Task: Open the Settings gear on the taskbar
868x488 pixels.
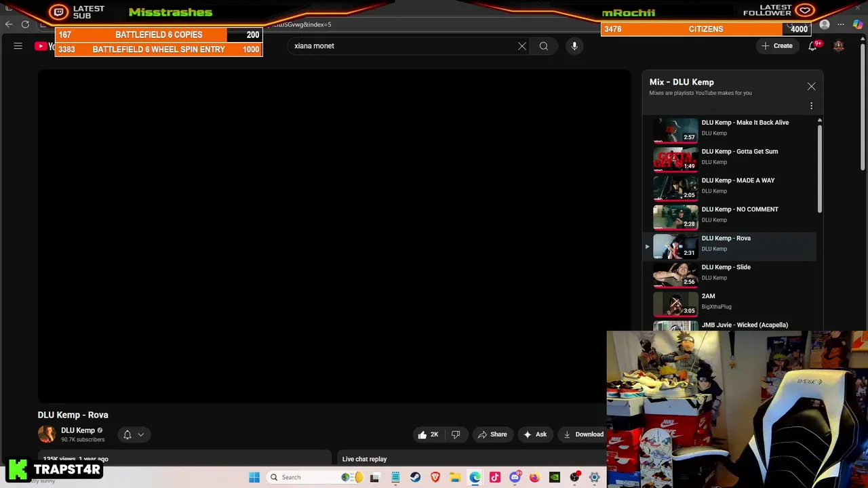Action: [x=595, y=477]
